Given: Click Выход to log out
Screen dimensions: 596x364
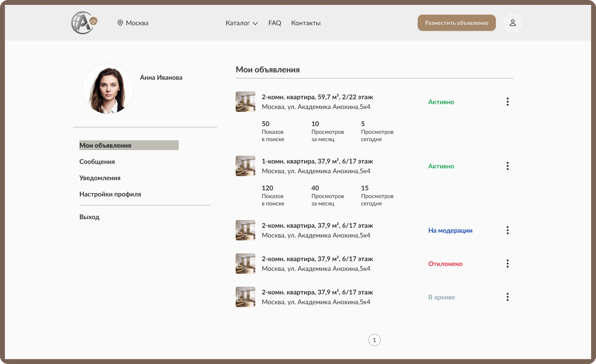Looking at the screenshot, I should (90, 217).
